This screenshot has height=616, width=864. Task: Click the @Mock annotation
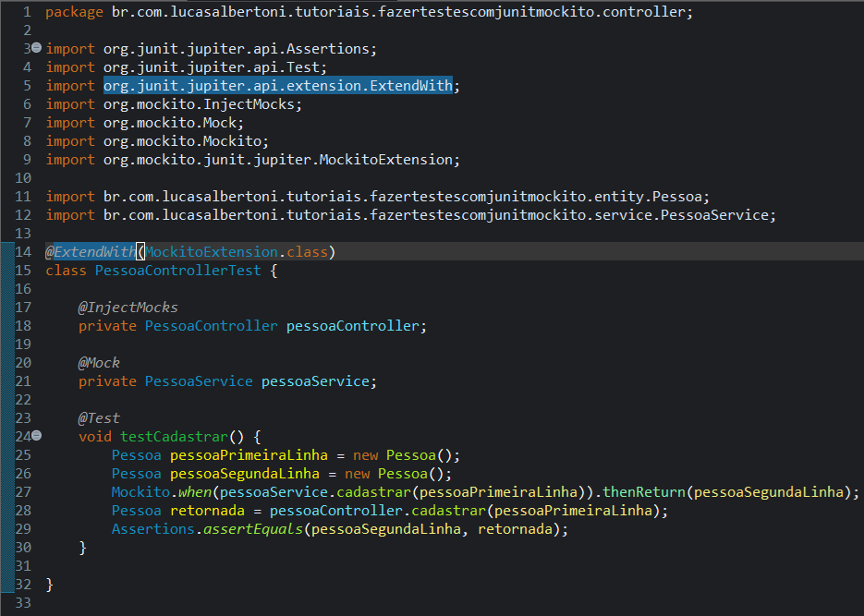pos(99,362)
